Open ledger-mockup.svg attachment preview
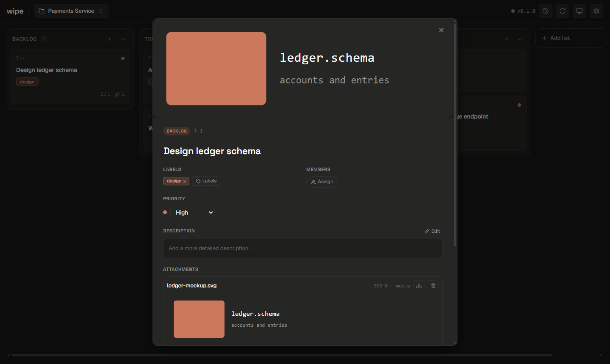Viewport: 610px width, 364px height. [x=303, y=319]
